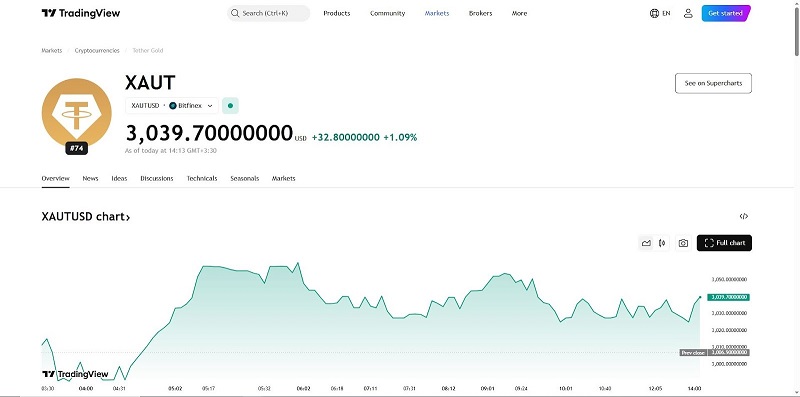
Task: Switch to the News tab
Action: 90,179
